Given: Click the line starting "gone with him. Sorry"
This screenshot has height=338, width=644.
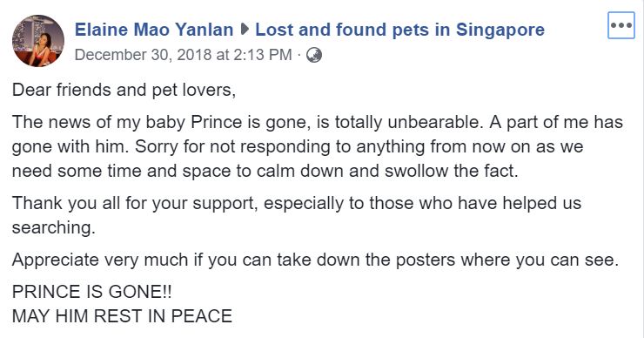Looking at the screenshot, I should click(x=298, y=147).
